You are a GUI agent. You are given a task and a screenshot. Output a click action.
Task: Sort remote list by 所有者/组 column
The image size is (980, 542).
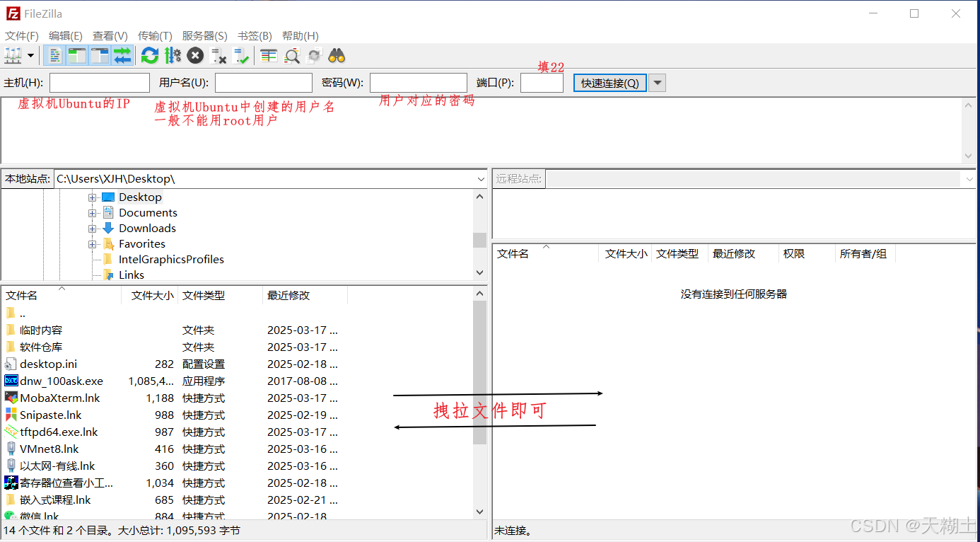coord(865,253)
